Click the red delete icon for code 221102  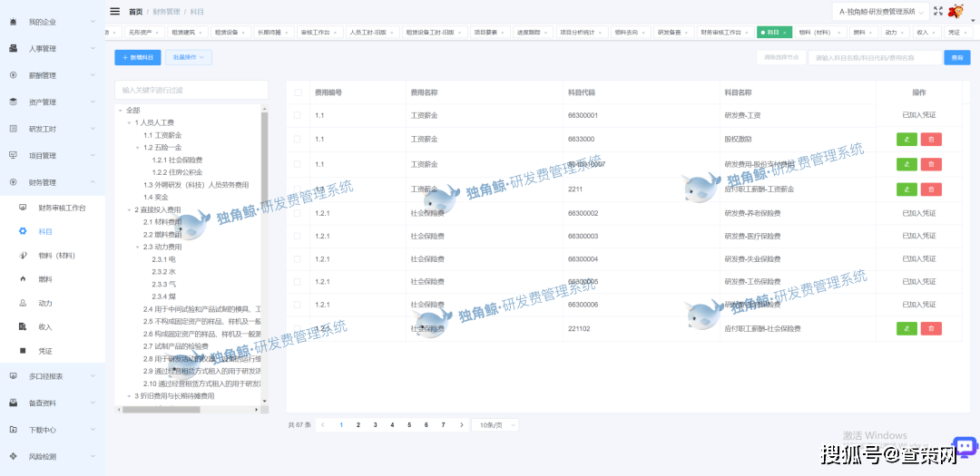(x=931, y=328)
